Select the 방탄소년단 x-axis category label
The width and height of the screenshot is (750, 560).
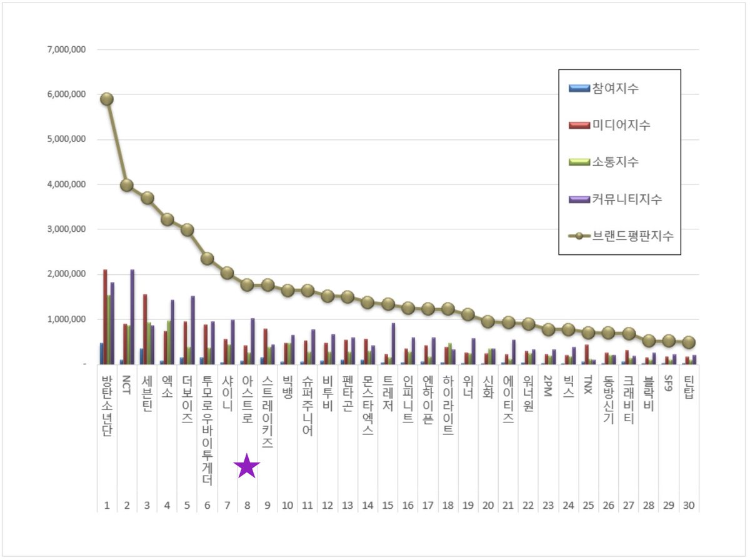click(x=107, y=406)
